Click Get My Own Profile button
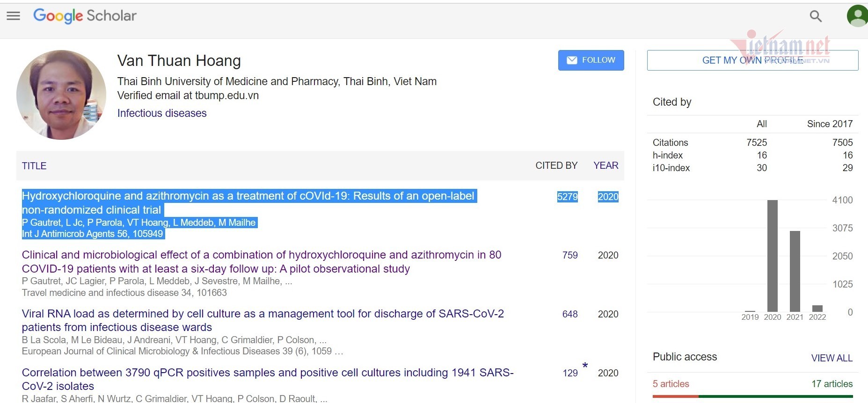This screenshot has height=403, width=868. (752, 60)
